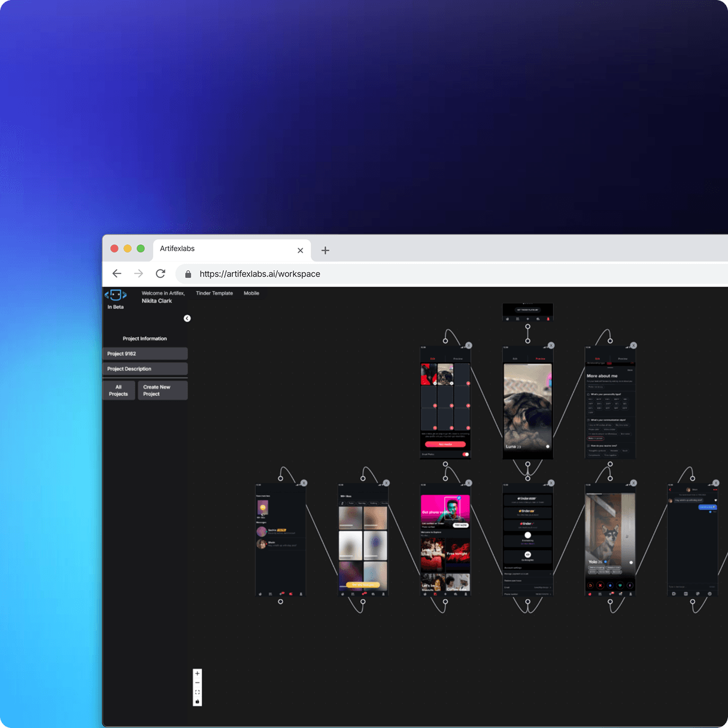This screenshot has height=728, width=728.
Task: Check the circle next to "What's your personality type?"
Action: click(x=587, y=395)
